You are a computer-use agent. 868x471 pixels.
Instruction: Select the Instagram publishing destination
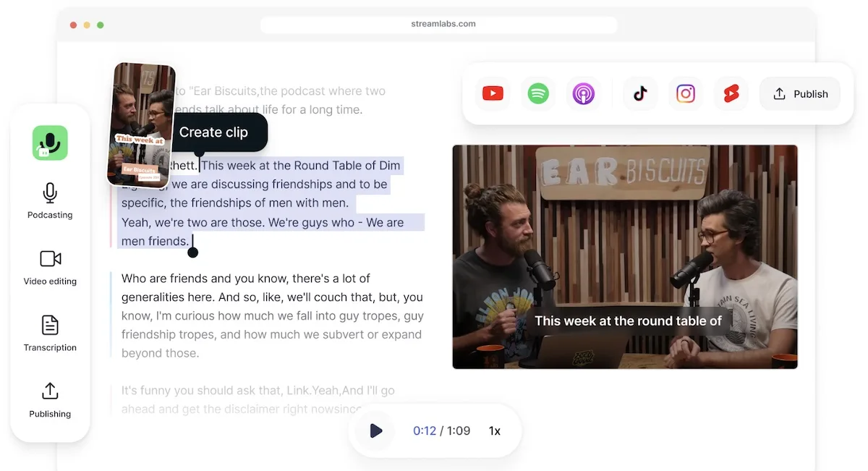(685, 93)
